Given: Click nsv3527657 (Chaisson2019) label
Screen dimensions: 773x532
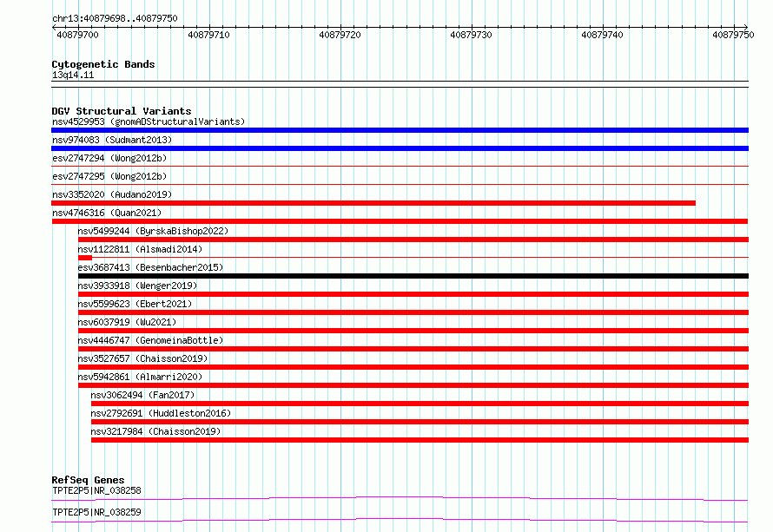Looking at the screenshot, I should coord(142,358).
